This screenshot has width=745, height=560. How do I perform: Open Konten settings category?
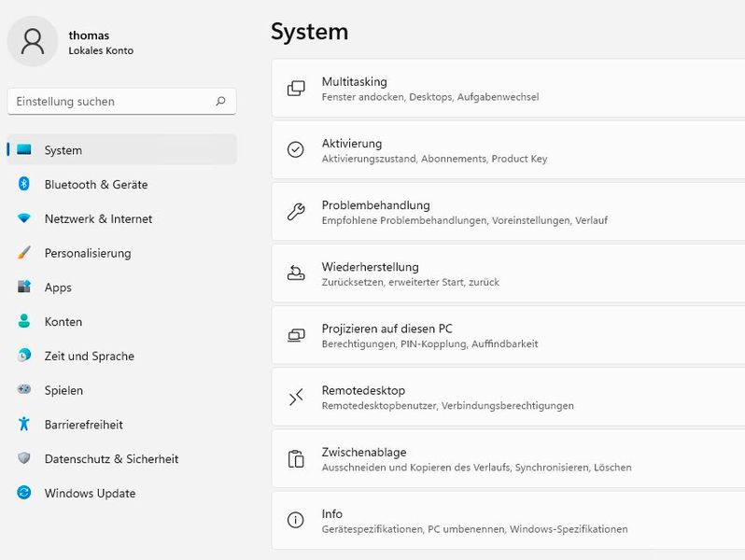121,322
